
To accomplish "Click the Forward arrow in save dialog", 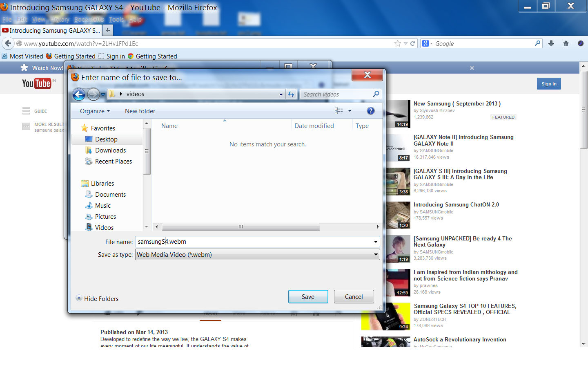I will 94,94.
